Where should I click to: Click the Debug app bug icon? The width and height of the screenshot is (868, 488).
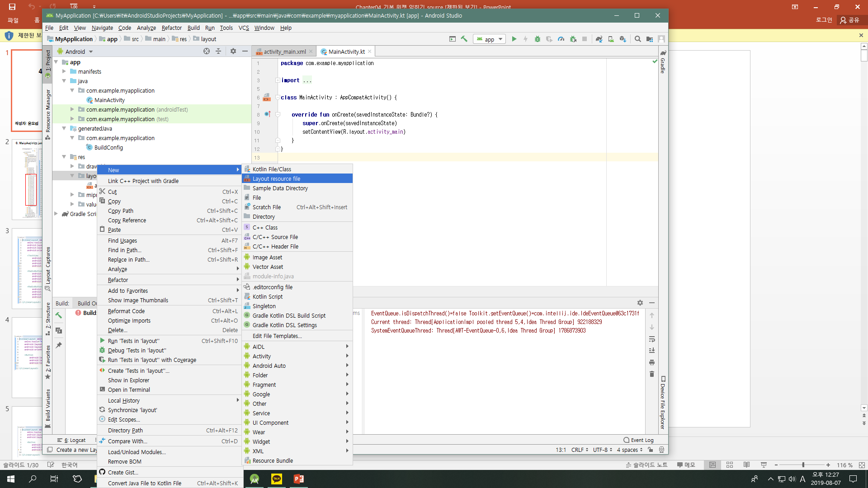pyautogui.click(x=538, y=39)
